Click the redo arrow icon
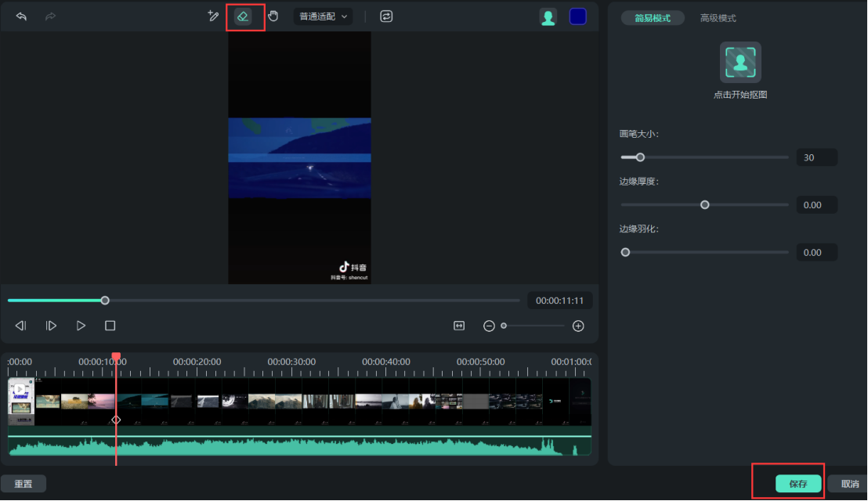The width and height of the screenshot is (868, 501). [x=50, y=16]
